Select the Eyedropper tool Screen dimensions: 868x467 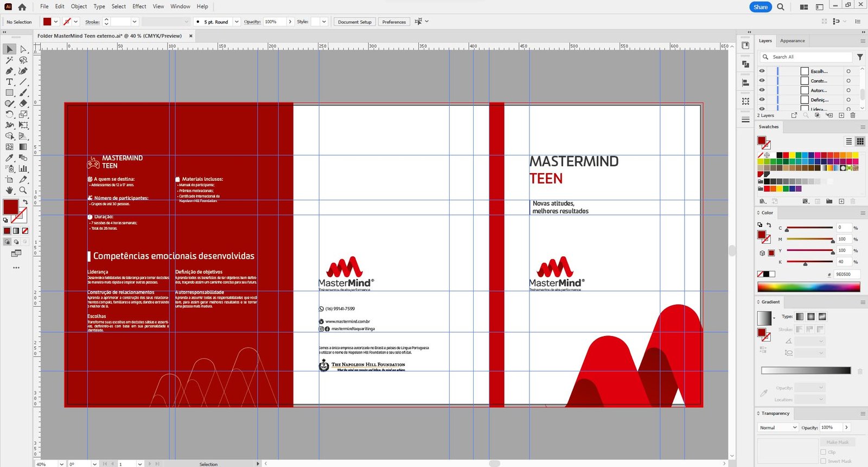pyautogui.click(x=10, y=157)
